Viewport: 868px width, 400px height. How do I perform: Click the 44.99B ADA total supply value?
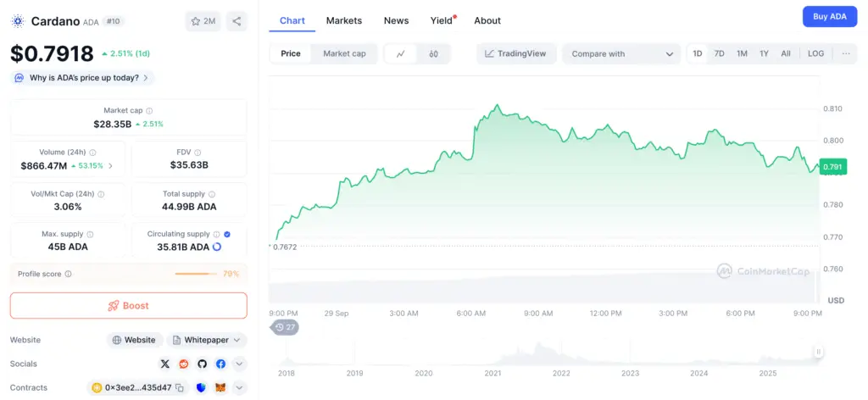point(189,207)
